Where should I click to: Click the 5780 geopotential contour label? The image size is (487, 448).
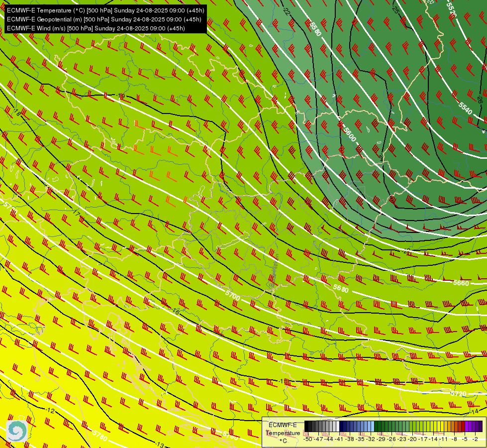pyautogui.click(x=99, y=435)
